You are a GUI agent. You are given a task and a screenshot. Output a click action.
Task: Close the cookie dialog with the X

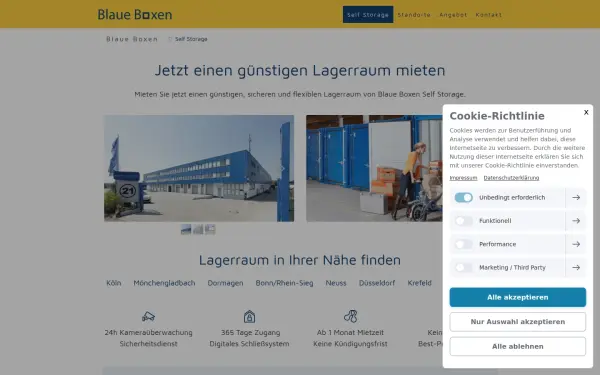coord(586,112)
